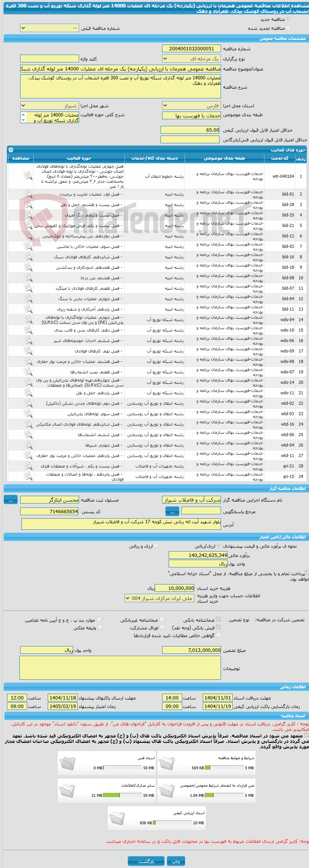
Task: Open the magnifier icon in row bld-01
Action: pos(28,194)
